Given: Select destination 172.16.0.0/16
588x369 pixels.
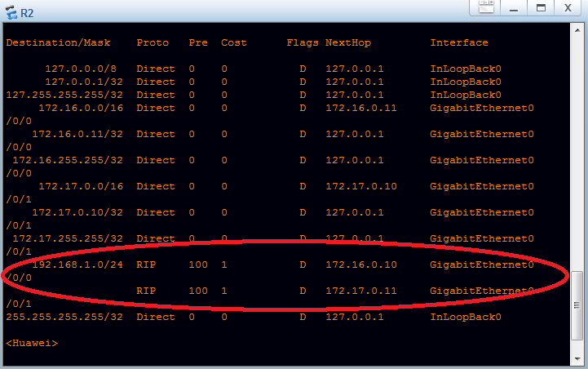Looking at the screenshot, I should 81,108.
